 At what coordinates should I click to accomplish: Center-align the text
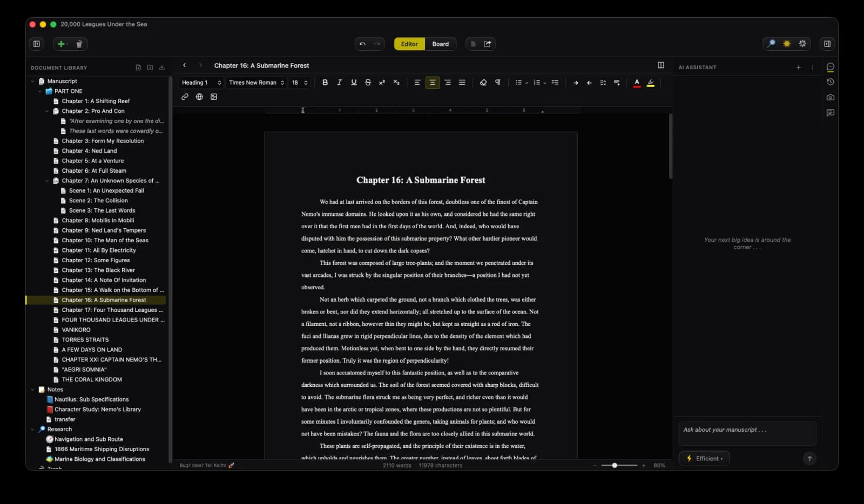click(x=433, y=83)
